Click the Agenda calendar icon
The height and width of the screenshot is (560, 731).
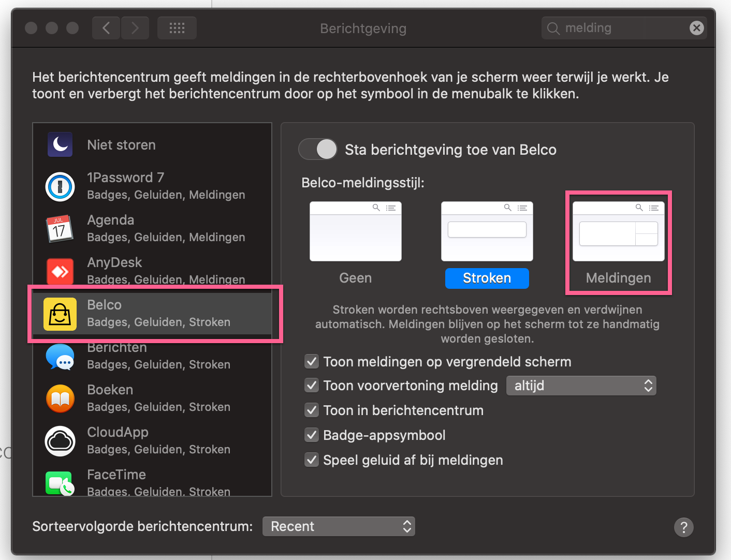(60, 229)
